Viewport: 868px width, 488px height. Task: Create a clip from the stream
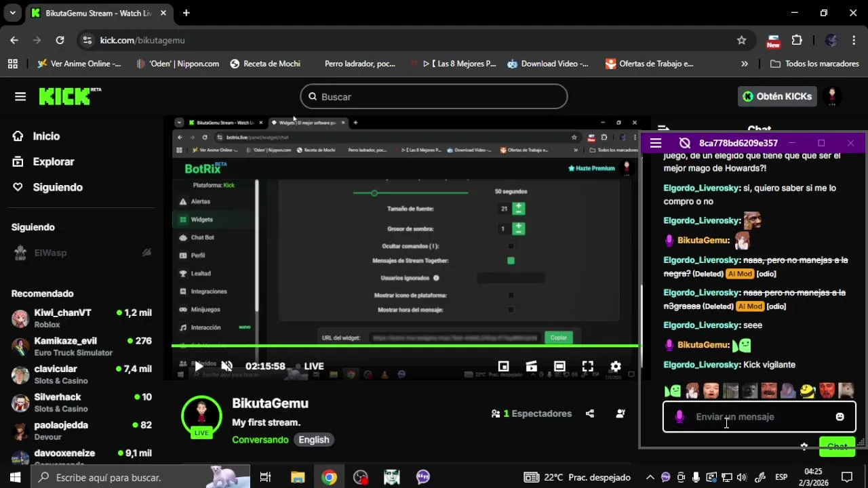(x=532, y=366)
